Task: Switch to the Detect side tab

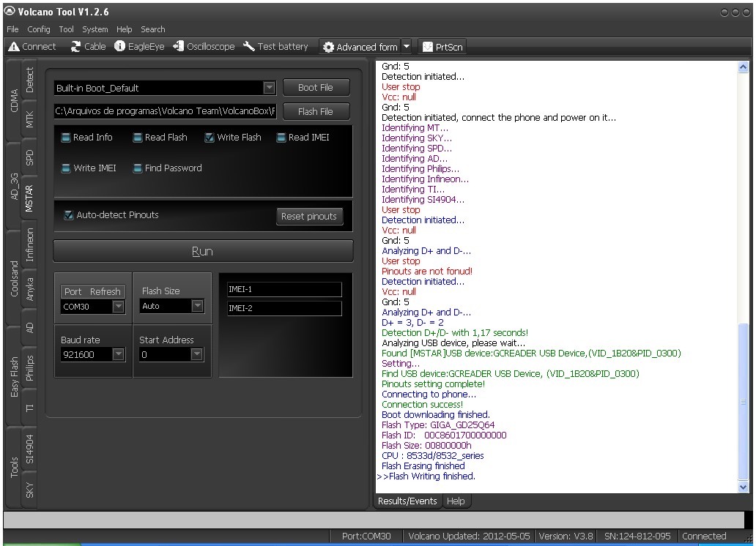Action: pos(29,80)
